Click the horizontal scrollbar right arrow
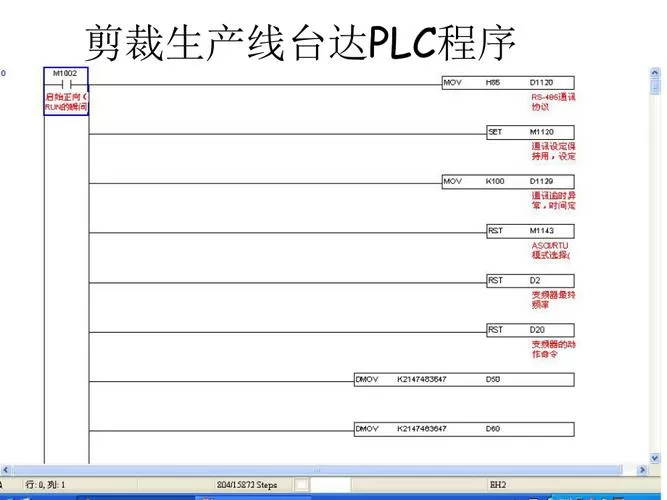The height and width of the screenshot is (500, 667). click(x=642, y=470)
